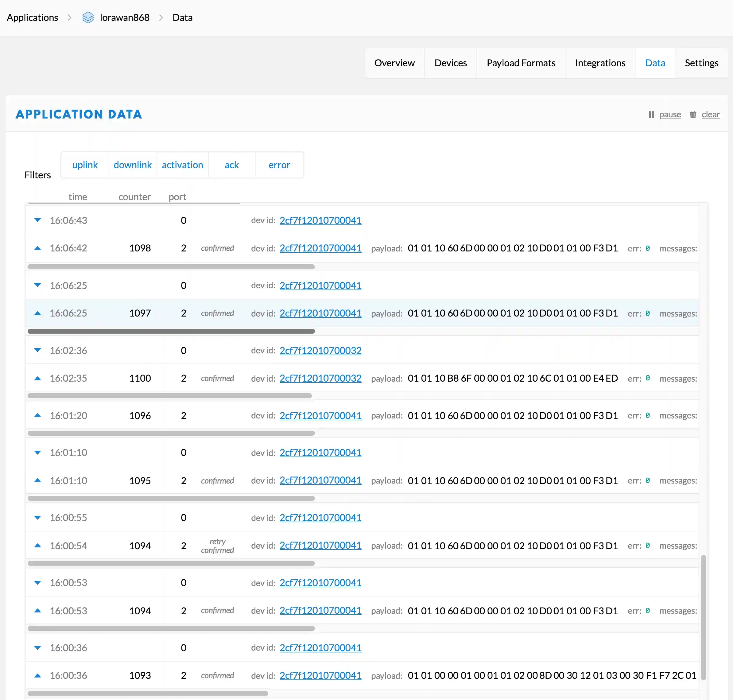Image resolution: width=733 pixels, height=700 pixels.
Task: Click the vertical scrollbar of data list
Action: pyautogui.click(x=703, y=617)
